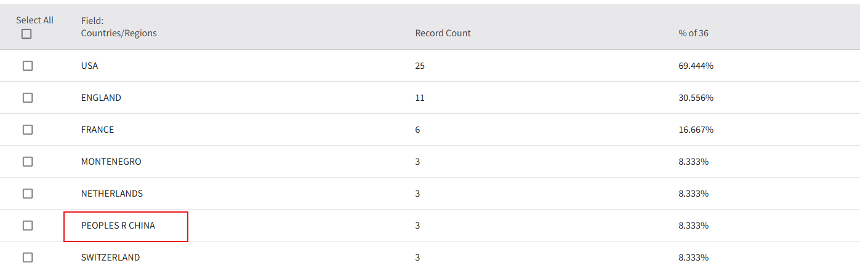Tick the Select All checkbox
Viewport: 868px width, 271px height.
[26, 34]
